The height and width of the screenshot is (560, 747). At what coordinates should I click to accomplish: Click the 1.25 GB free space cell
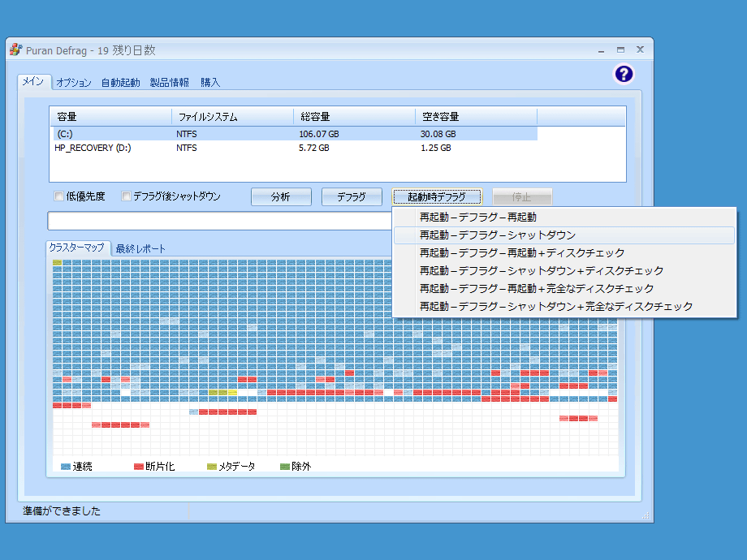point(436,148)
